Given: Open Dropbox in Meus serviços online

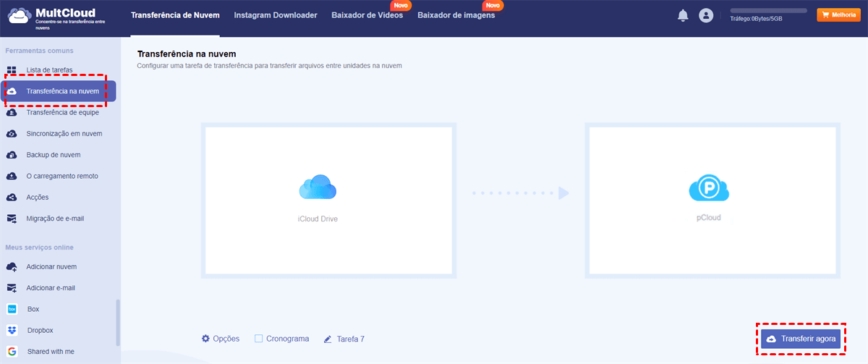Looking at the screenshot, I should (41, 330).
